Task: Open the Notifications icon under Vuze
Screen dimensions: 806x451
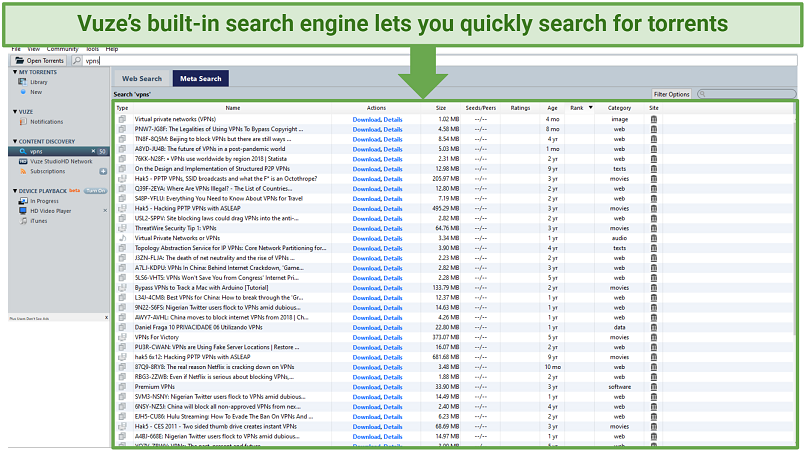Action: point(23,122)
